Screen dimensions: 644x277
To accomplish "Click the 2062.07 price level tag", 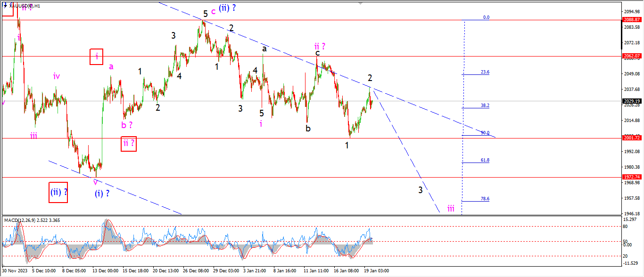I will click(631, 56).
